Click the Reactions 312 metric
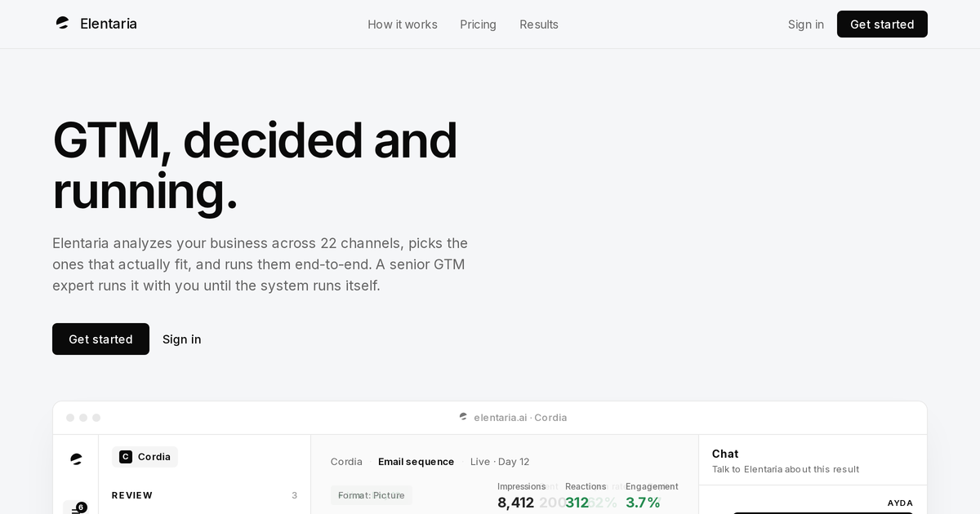Viewport: 980px width, 514px height. click(x=586, y=495)
